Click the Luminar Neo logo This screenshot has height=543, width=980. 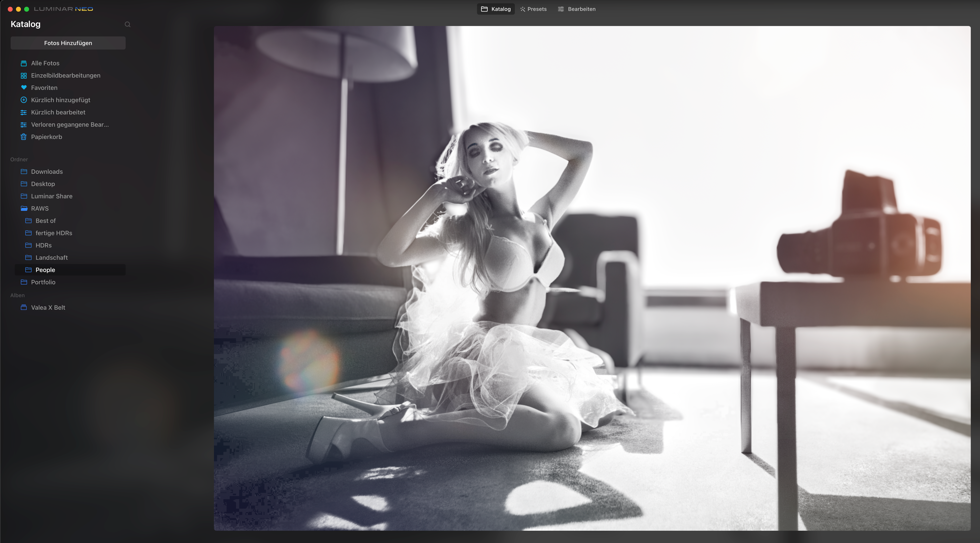click(x=63, y=9)
